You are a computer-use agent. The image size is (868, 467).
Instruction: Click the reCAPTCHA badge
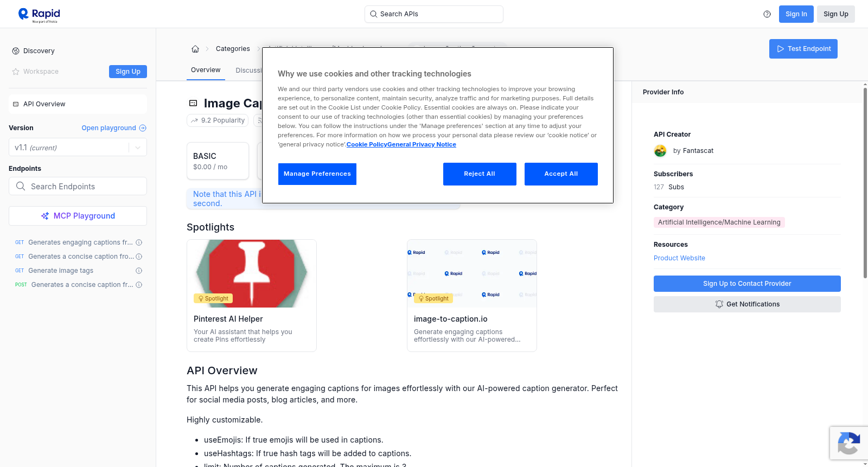coord(849,443)
